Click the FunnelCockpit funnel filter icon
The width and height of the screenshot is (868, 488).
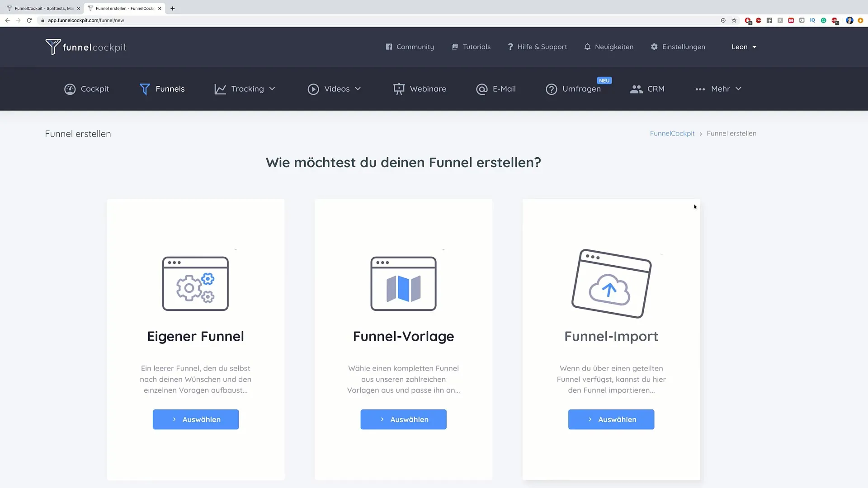coord(52,47)
